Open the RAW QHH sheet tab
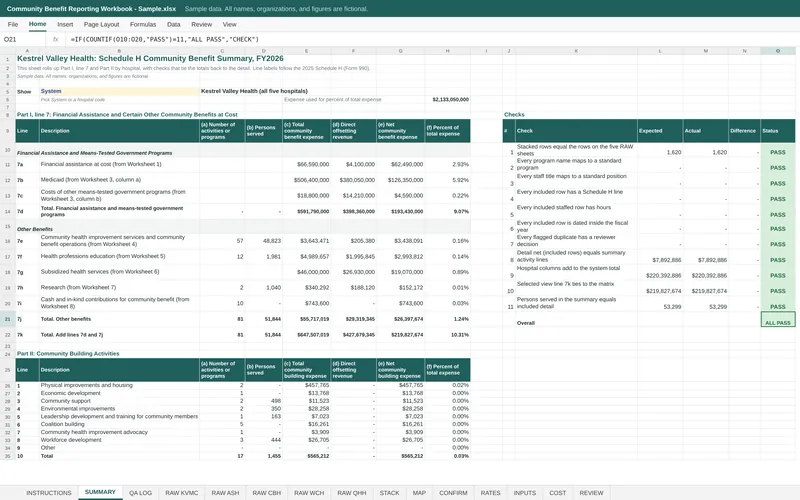Viewport: 800px width, 500px height. (x=352, y=493)
